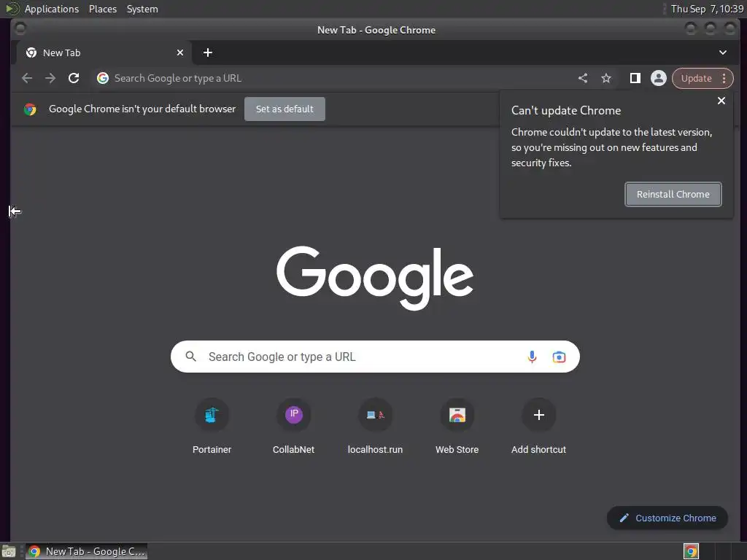This screenshot has width=747, height=560.
Task: Click the Chrome logo in default browser bar
Action: point(30,109)
